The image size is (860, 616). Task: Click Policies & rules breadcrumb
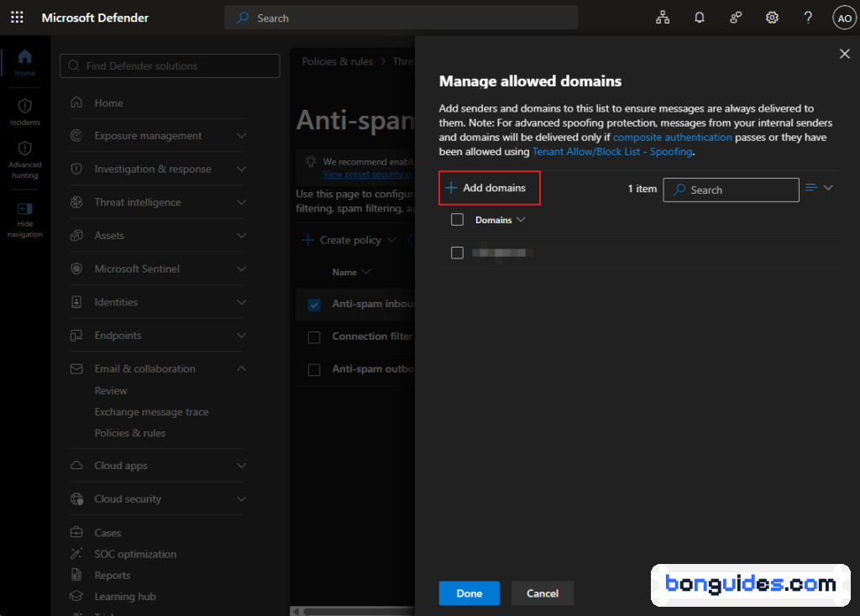pyautogui.click(x=338, y=61)
